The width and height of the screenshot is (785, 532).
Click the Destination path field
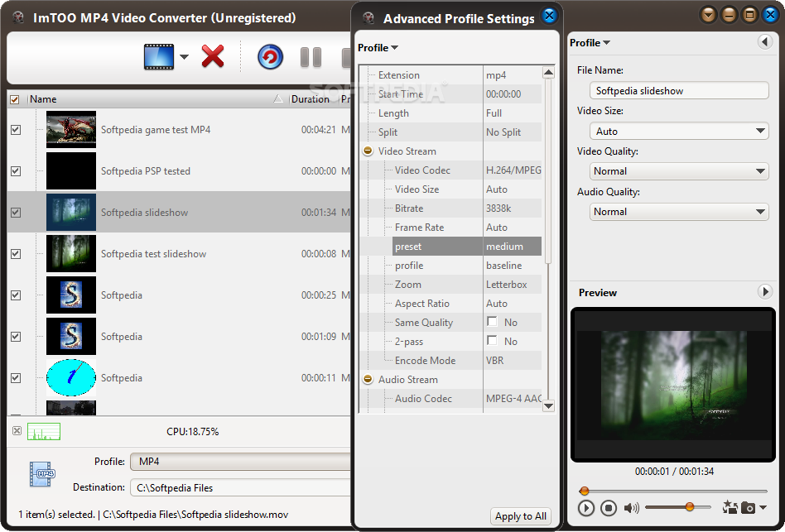(240, 487)
